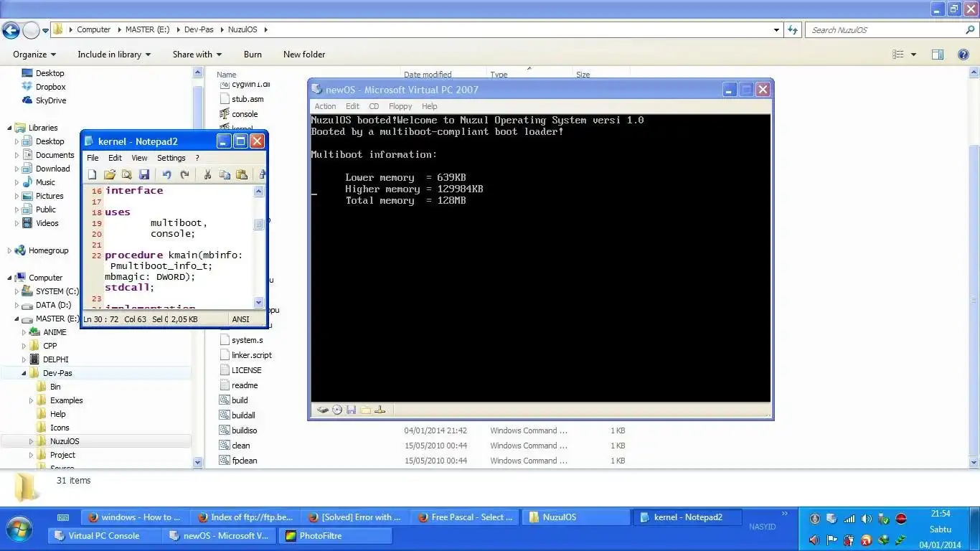Open the View menu in Notepad2

[x=139, y=158]
